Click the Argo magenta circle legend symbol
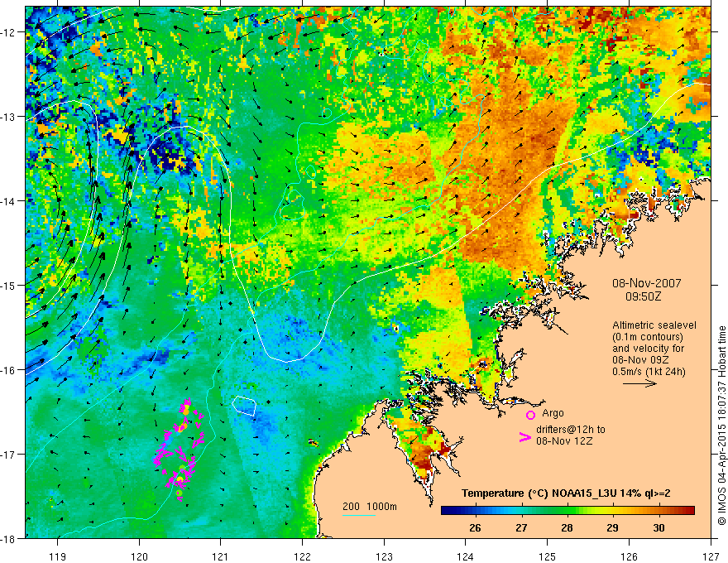Viewport: 728px width, 563px height. coord(530,415)
